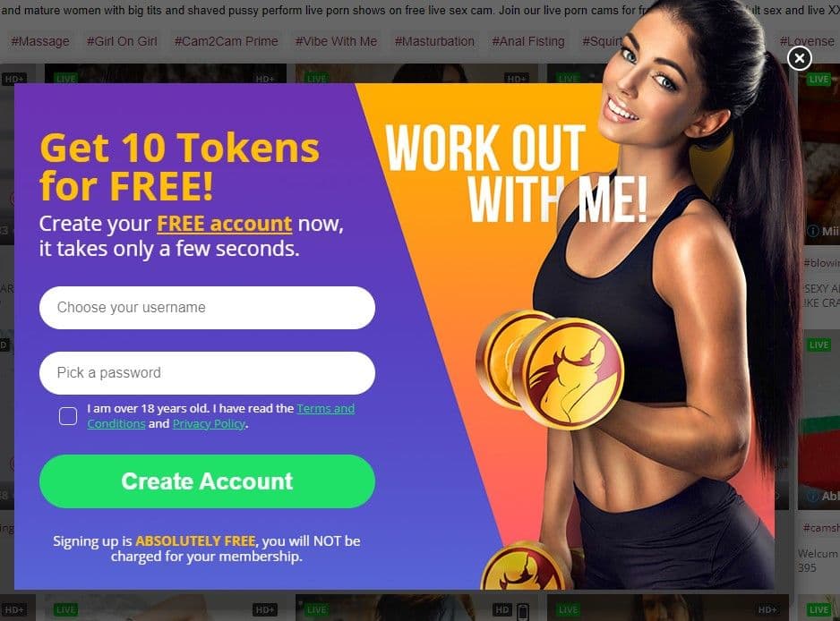
Task: Open the Terms and Conditions link
Action: pos(220,416)
